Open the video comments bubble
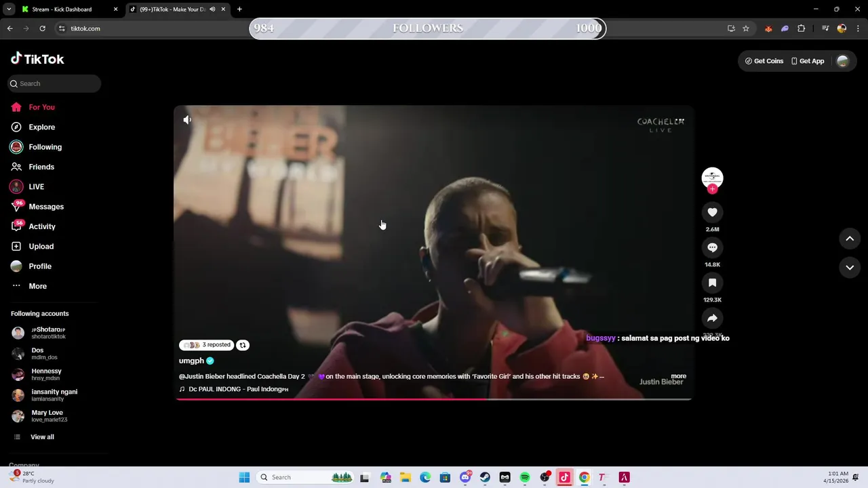The height and width of the screenshot is (488, 868). [712, 247]
